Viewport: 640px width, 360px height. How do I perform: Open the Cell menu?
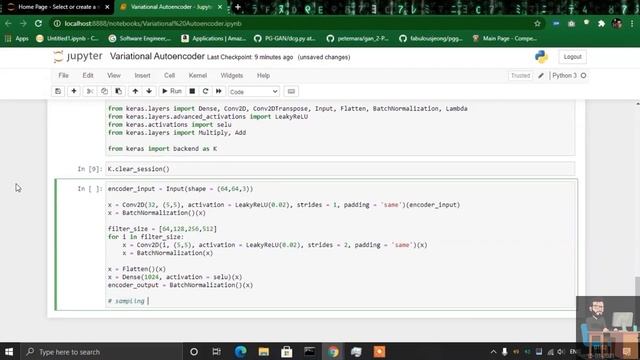[169, 76]
